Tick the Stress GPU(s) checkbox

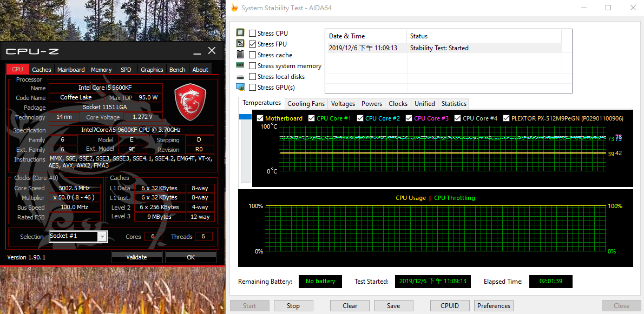253,88
